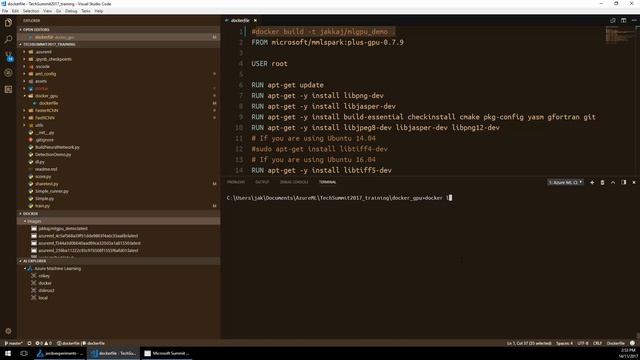Open the Windows Start menu
Viewport: 640px width, 360px height.
point(8,353)
